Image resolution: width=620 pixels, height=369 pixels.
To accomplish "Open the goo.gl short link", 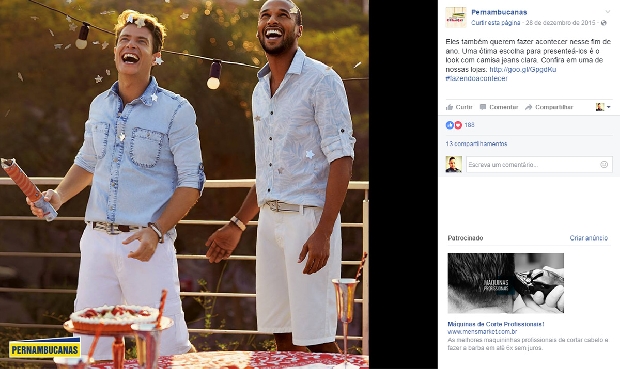I will coord(523,70).
